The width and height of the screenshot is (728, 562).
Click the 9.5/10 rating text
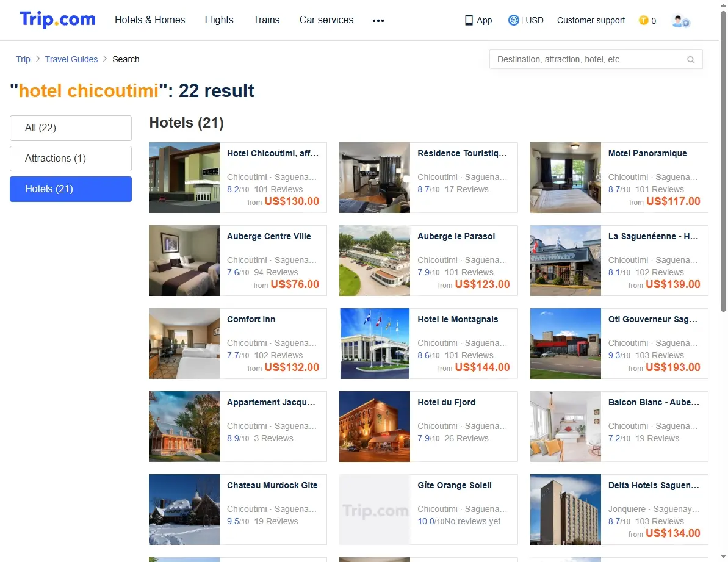pyautogui.click(x=238, y=522)
